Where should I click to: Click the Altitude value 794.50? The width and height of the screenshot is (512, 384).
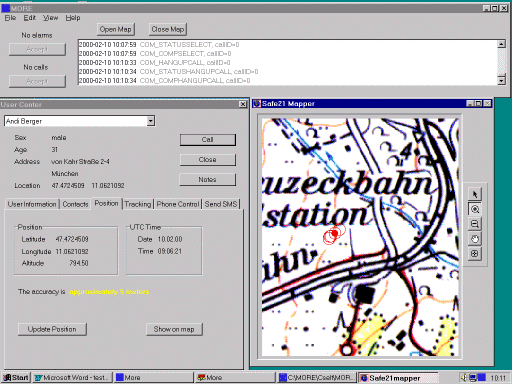(x=79, y=263)
